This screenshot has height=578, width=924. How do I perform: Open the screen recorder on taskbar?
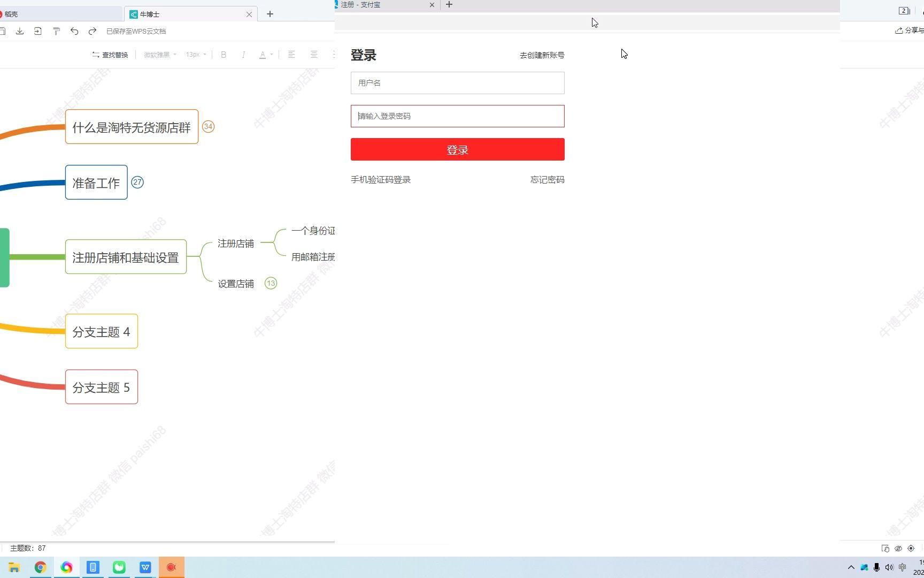click(171, 567)
